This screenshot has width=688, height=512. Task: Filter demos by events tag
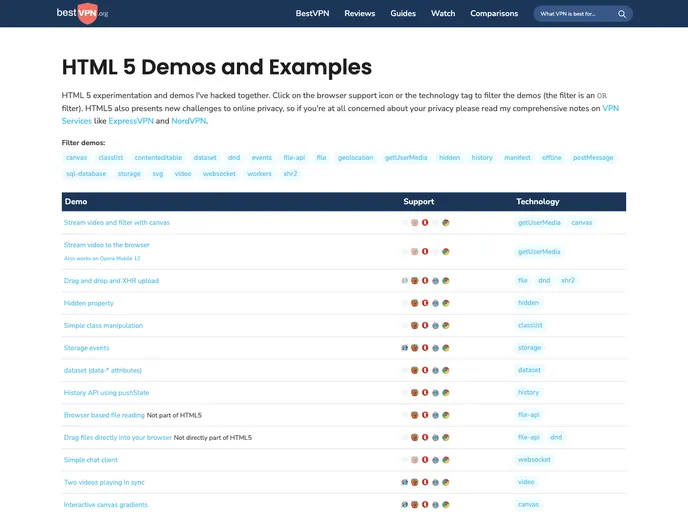click(x=262, y=158)
